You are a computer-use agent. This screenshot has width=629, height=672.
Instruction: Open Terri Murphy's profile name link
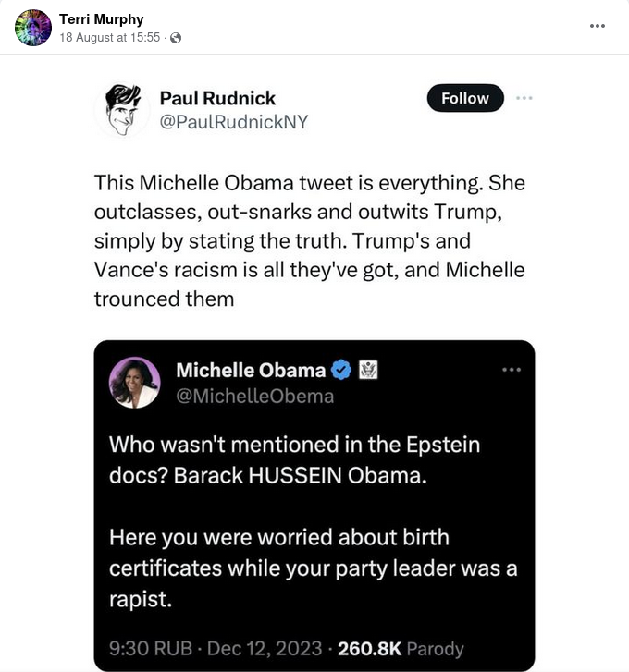pyautogui.click(x=102, y=19)
